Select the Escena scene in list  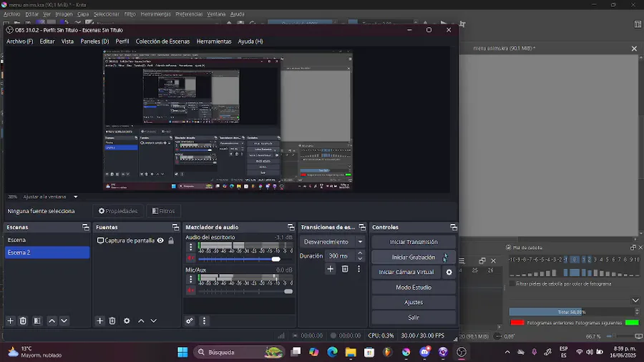click(47, 240)
